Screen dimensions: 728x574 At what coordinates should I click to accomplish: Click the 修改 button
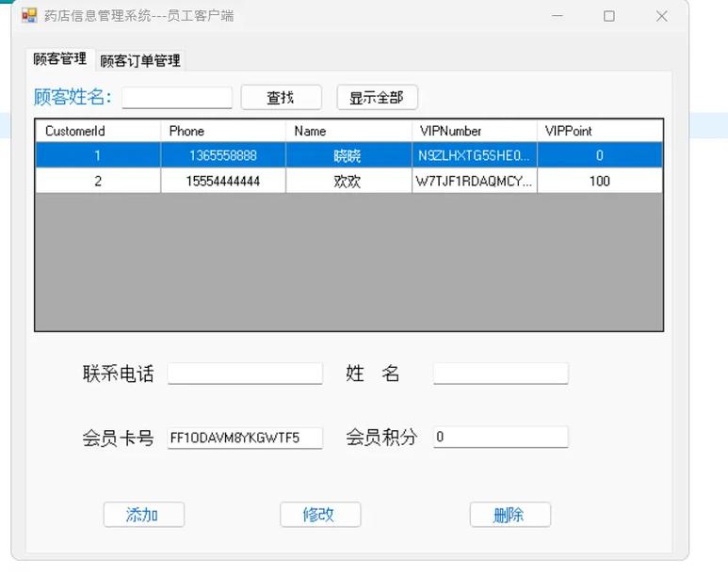(x=320, y=515)
